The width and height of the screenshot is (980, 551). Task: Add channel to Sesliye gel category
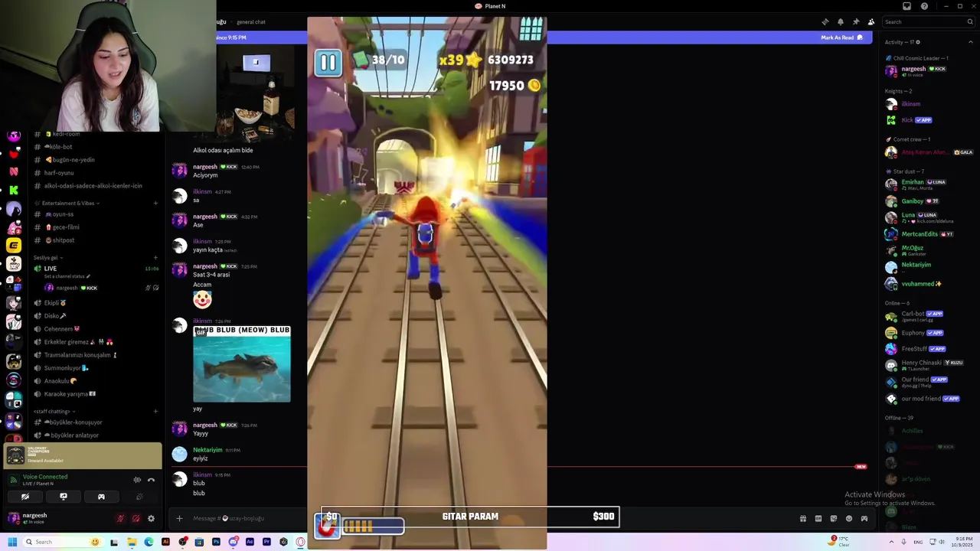[x=155, y=258]
